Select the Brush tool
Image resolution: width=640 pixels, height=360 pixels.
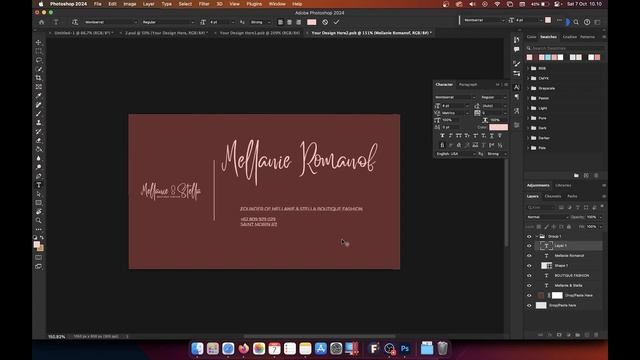coord(39,113)
